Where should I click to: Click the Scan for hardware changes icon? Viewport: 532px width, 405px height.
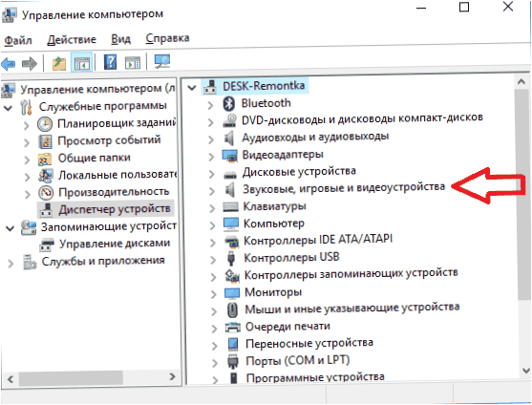[162, 61]
